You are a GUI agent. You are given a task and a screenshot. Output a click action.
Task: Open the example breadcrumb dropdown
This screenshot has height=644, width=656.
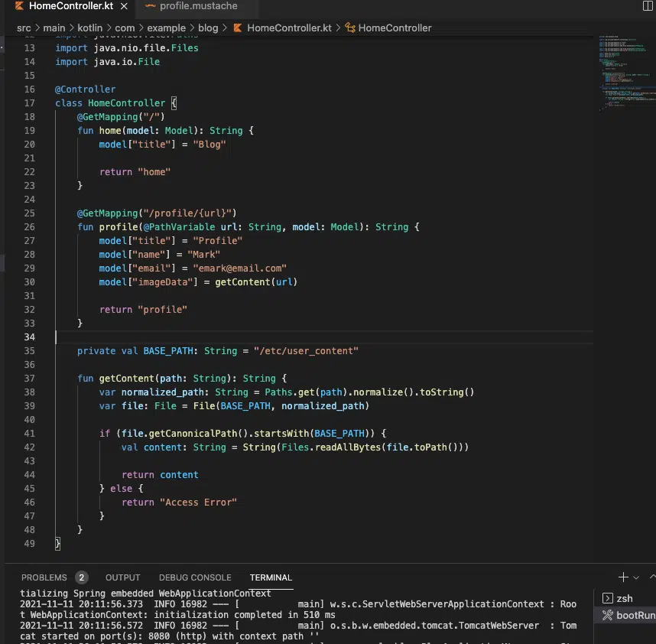click(x=167, y=28)
